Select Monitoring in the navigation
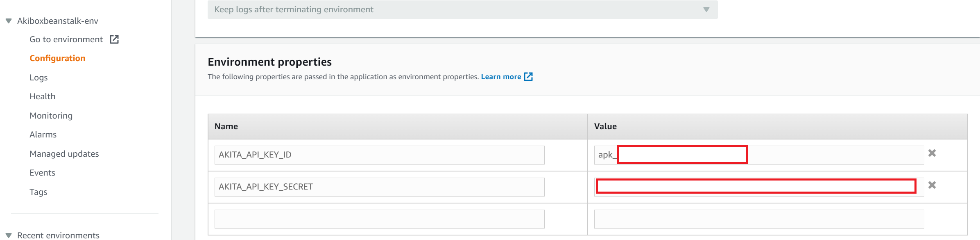Viewport: 980px width, 240px height. pos(51,116)
